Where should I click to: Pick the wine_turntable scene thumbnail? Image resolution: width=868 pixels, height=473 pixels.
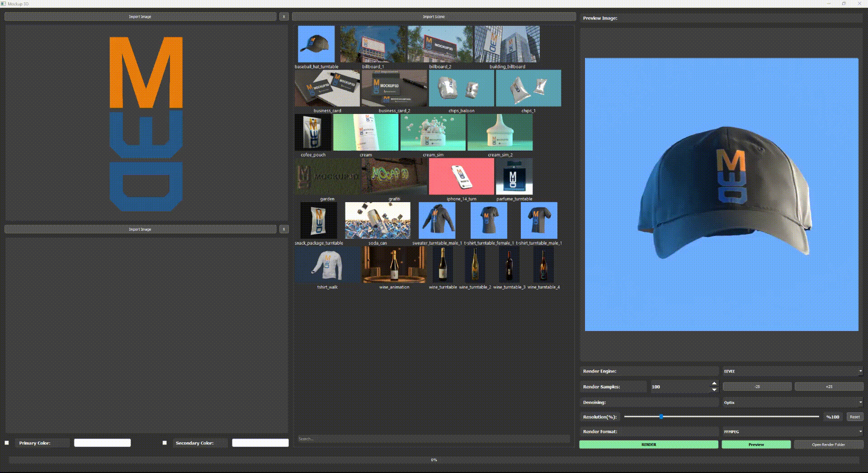click(x=443, y=265)
